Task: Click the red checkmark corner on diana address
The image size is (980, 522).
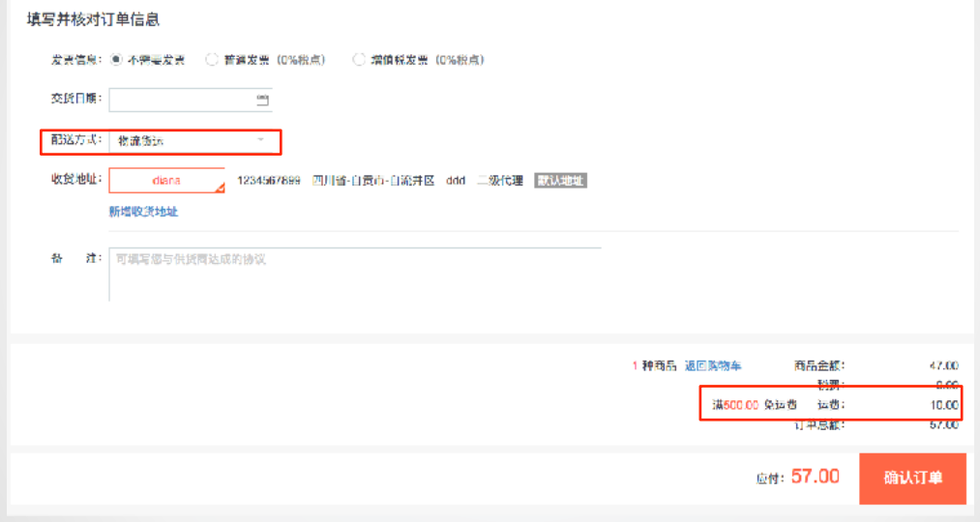Action: coord(220,188)
